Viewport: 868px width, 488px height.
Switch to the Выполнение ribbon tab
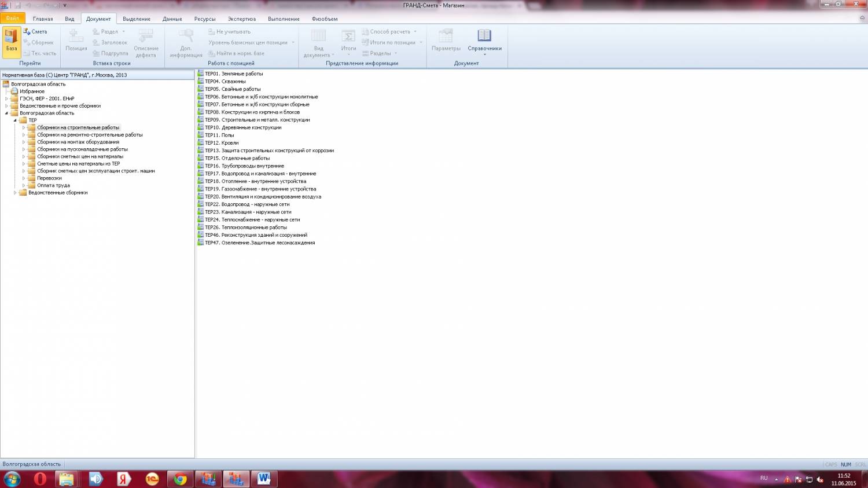click(x=284, y=19)
